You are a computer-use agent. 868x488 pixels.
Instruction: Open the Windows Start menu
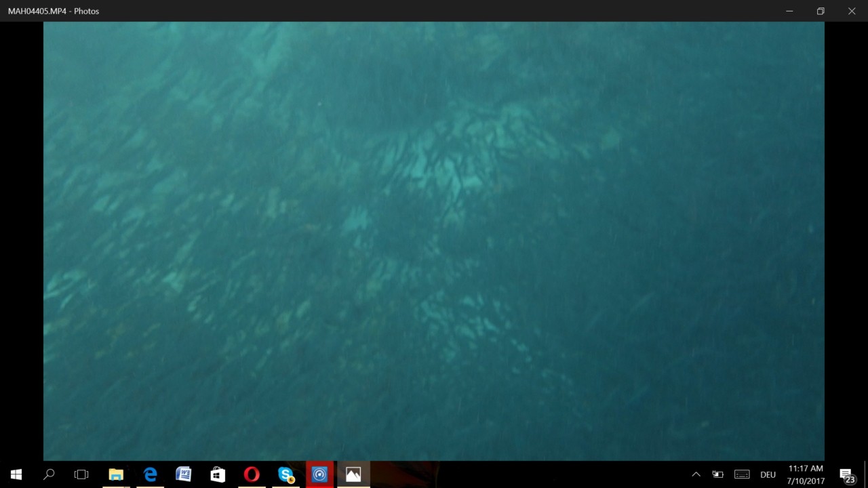pos(16,474)
